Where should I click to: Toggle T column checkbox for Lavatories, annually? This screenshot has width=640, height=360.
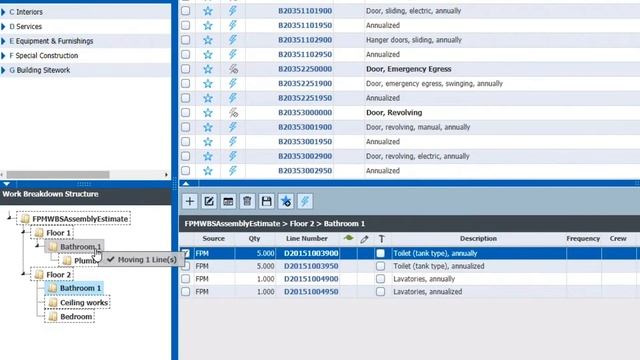[x=380, y=279]
